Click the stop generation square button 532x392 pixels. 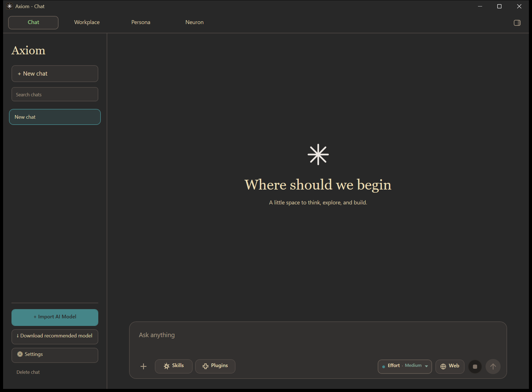[475, 367]
